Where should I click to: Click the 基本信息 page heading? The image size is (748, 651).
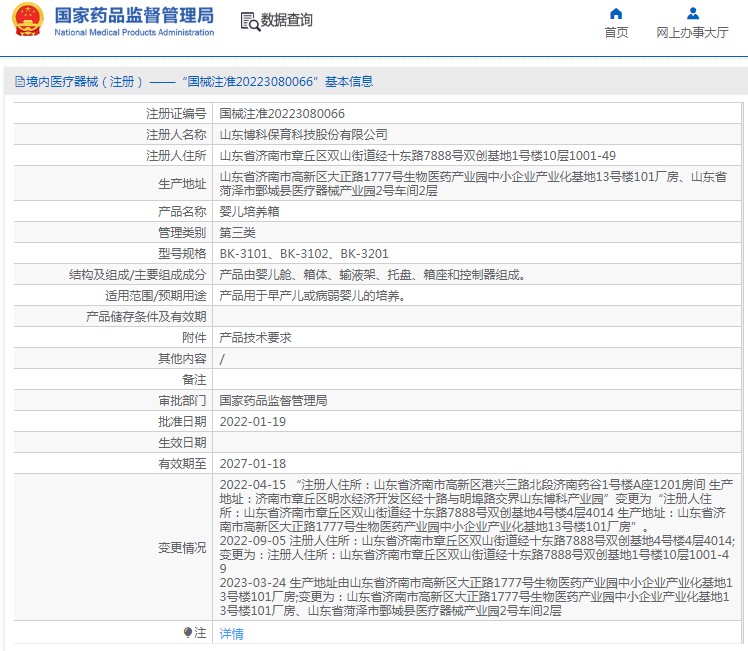click(x=349, y=82)
